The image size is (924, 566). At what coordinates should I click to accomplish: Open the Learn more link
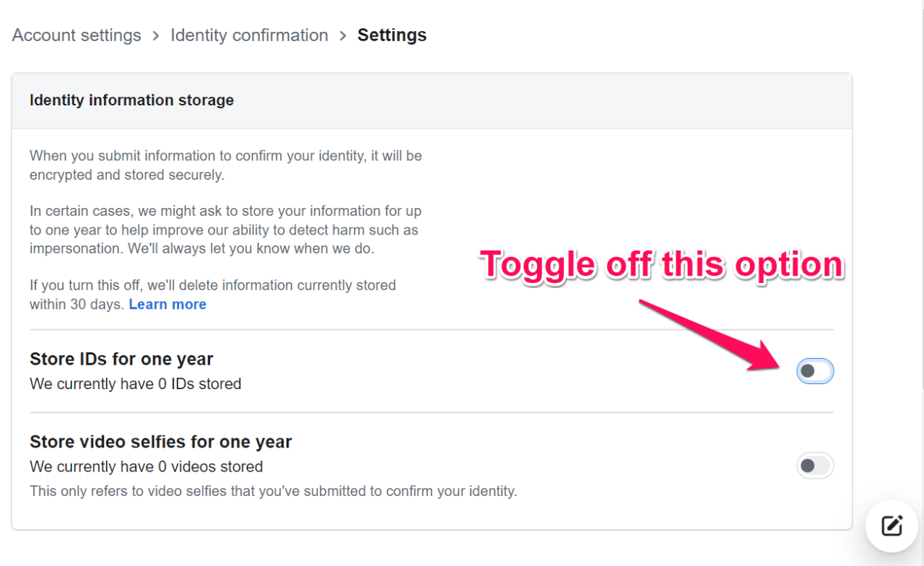(x=167, y=304)
